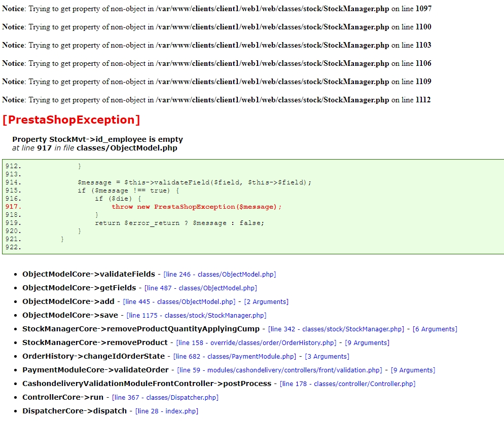This screenshot has height=421, width=504.
Task: Click ObjectModelCore->save in stack trace
Action: point(70,315)
